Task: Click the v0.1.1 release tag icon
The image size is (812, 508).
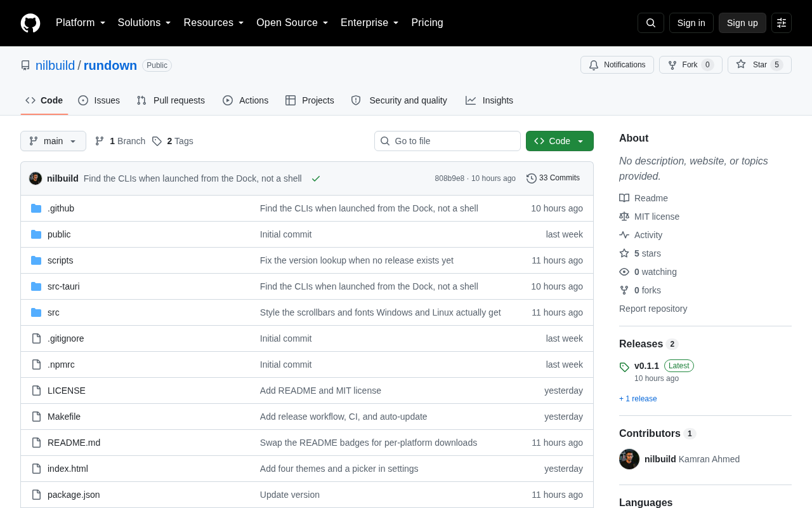Action: (624, 367)
